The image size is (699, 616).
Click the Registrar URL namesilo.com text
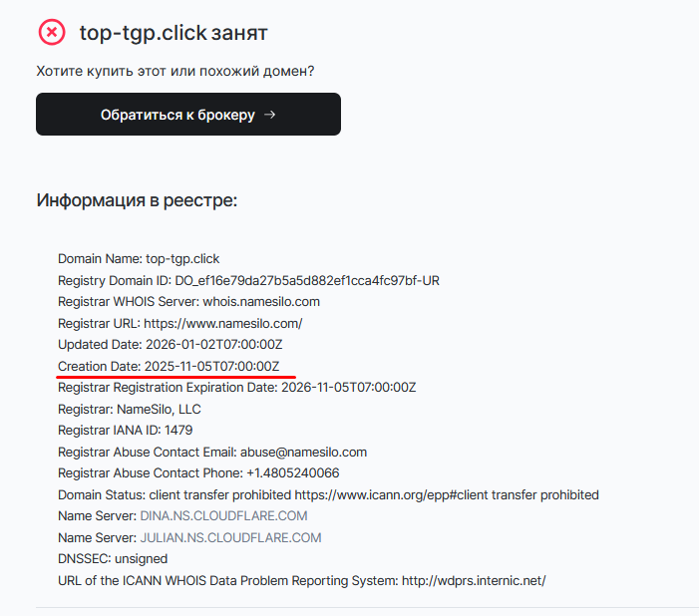222,323
